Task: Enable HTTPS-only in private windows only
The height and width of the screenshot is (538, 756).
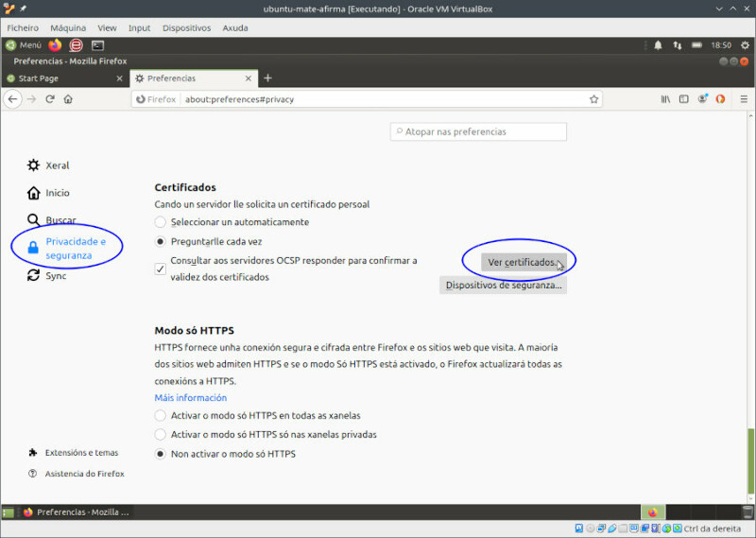Action: [x=160, y=435]
